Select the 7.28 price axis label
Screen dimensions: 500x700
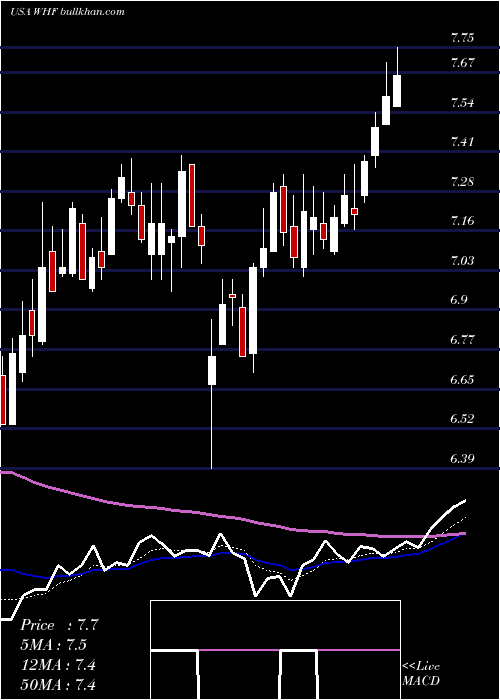pos(462,182)
